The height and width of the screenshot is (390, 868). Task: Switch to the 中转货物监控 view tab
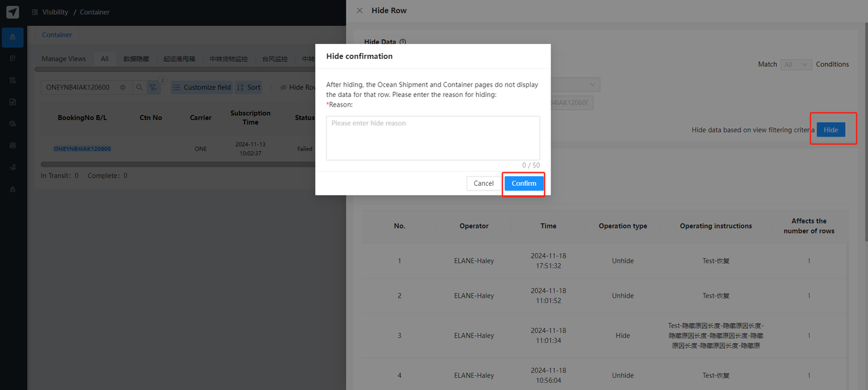tap(229, 59)
